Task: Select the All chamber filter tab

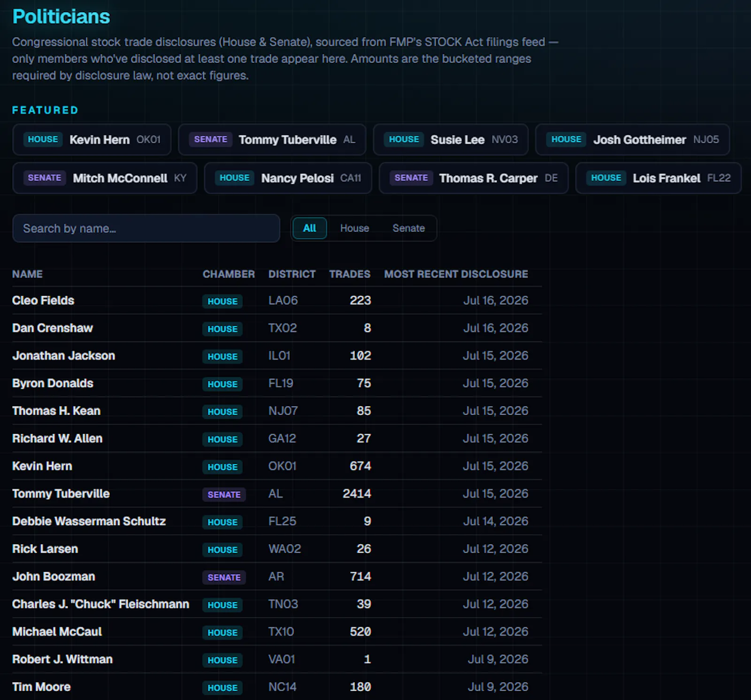Action: coord(309,228)
